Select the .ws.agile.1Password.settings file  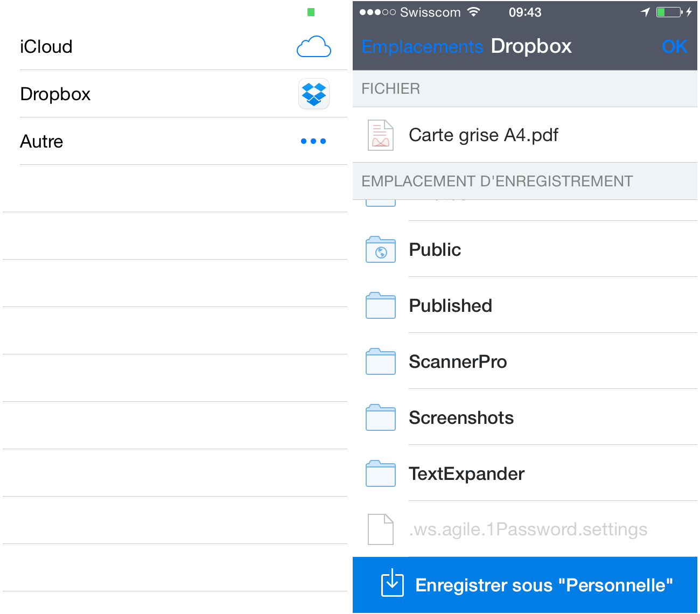[x=525, y=529]
